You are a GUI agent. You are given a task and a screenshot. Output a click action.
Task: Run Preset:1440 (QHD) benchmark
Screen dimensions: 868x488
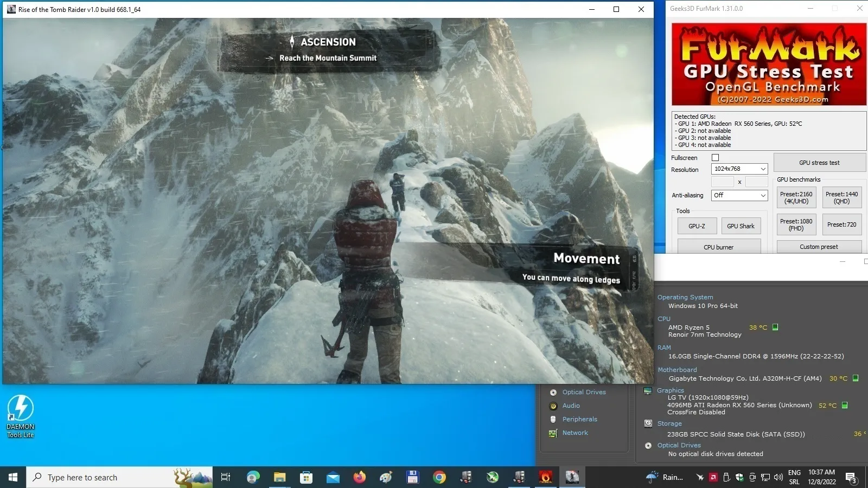pyautogui.click(x=842, y=197)
